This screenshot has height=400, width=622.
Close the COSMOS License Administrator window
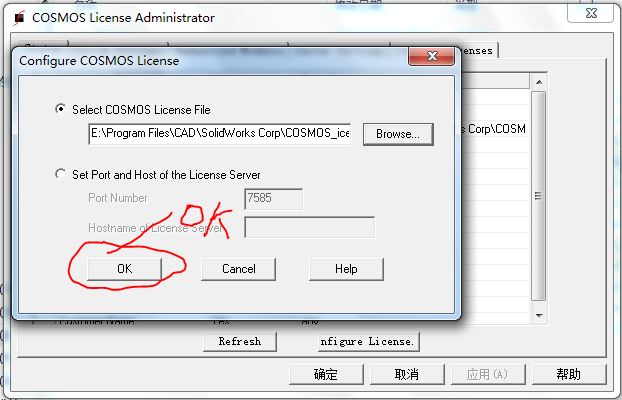591,13
